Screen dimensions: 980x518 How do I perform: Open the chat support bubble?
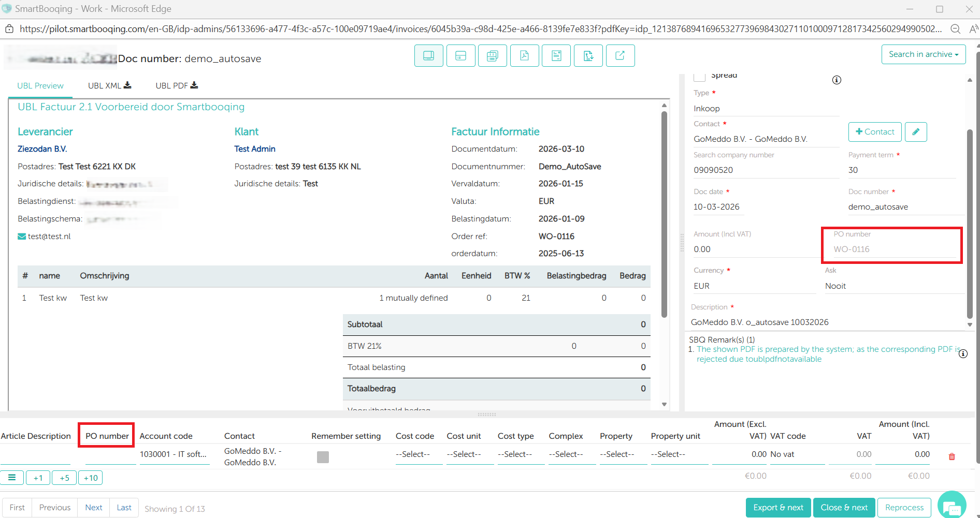pyautogui.click(x=952, y=507)
